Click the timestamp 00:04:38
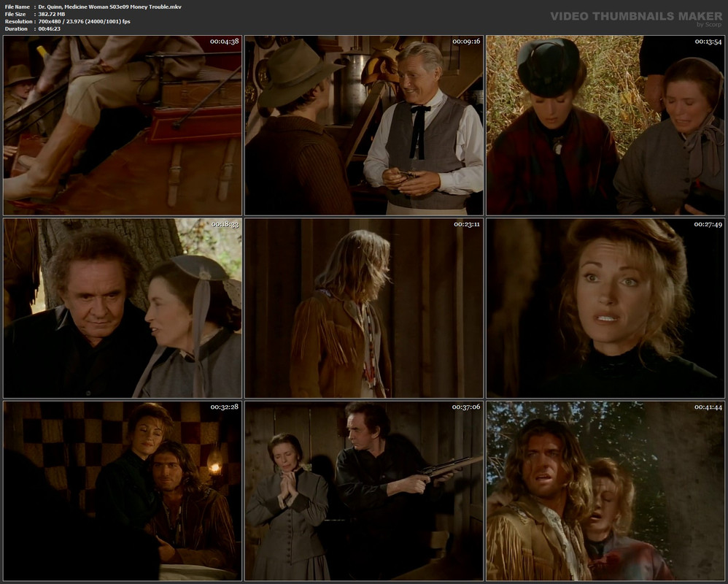The image size is (728, 584). pos(224,42)
